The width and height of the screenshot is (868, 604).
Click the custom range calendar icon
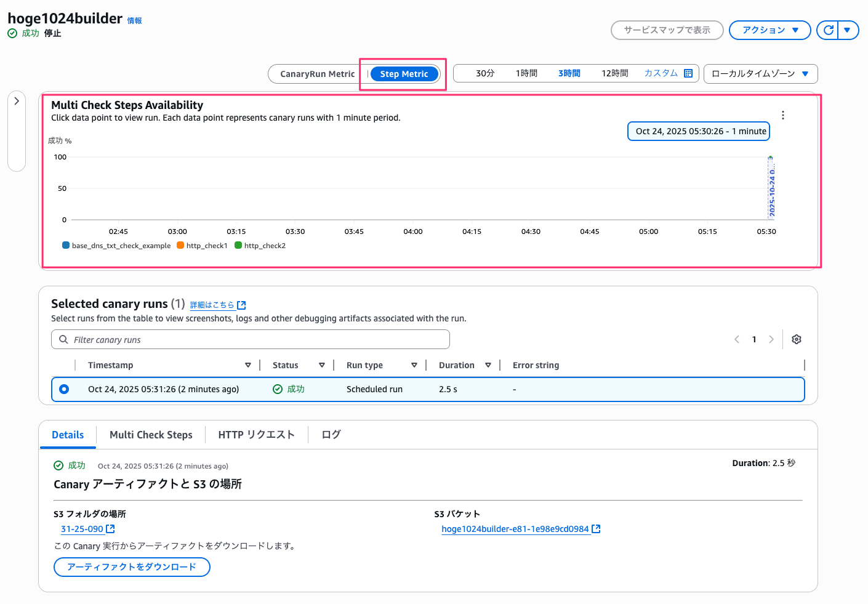688,73
